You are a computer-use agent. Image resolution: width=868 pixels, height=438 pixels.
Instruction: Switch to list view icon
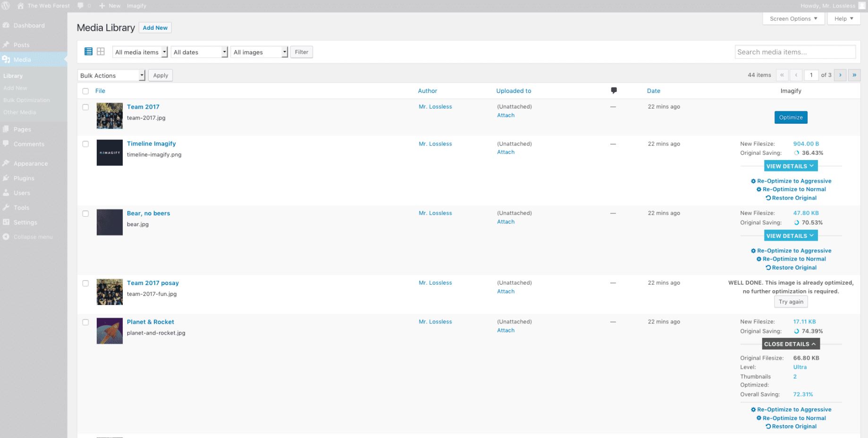88,51
